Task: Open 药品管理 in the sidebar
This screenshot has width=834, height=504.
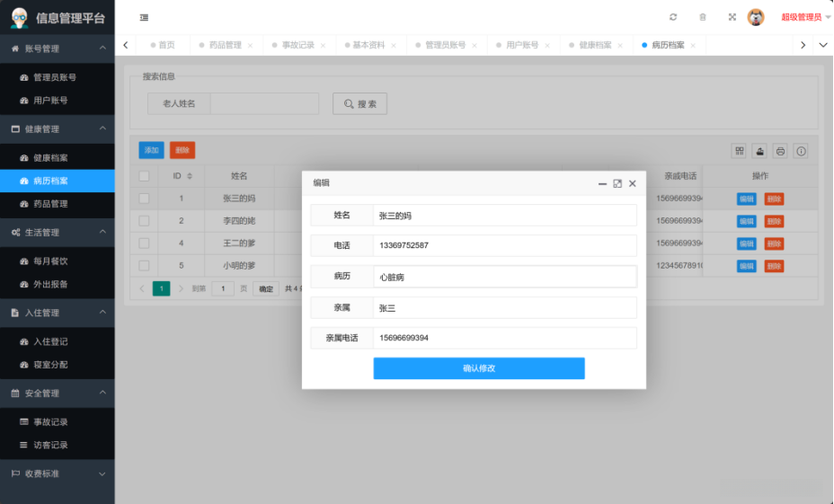Action: (x=57, y=204)
